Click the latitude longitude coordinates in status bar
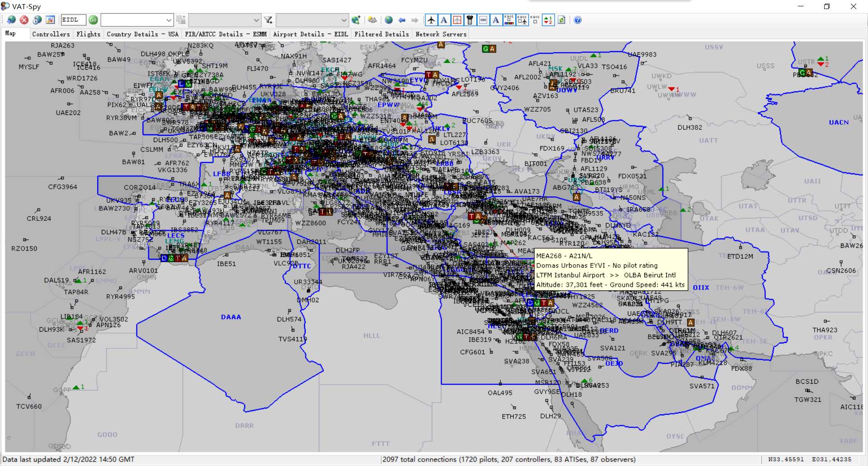Viewport: 868px width, 466px height. pyautogui.click(x=810, y=459)
